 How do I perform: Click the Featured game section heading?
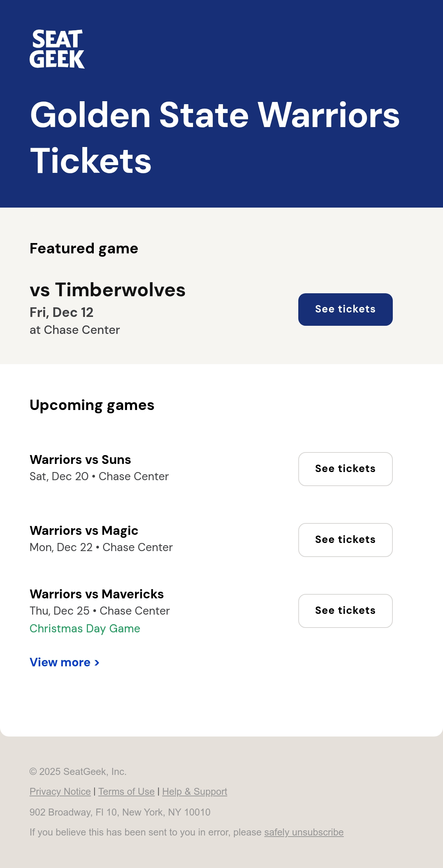pos(84,249)
